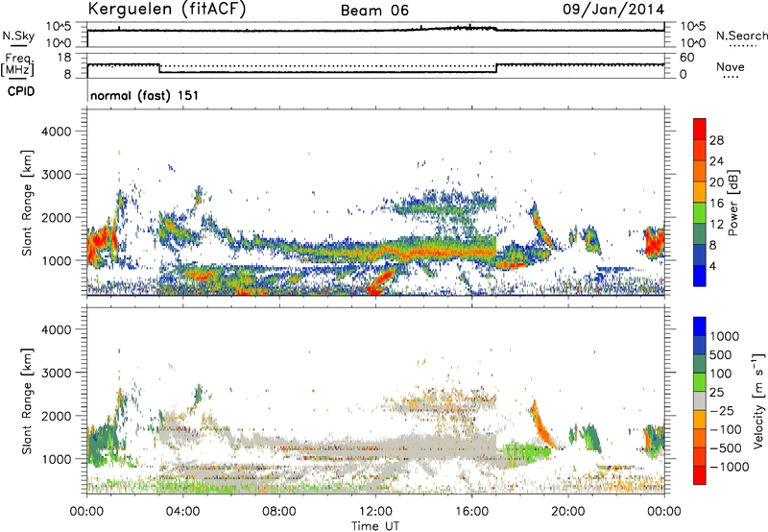This screenshot has height=532, width=768.
Task: Click 'normal (fast) 151' text
Action: 145,95
